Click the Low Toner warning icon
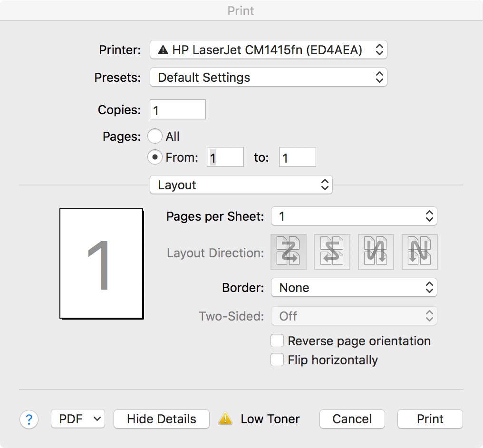483x448 pixels. [225, 419]
